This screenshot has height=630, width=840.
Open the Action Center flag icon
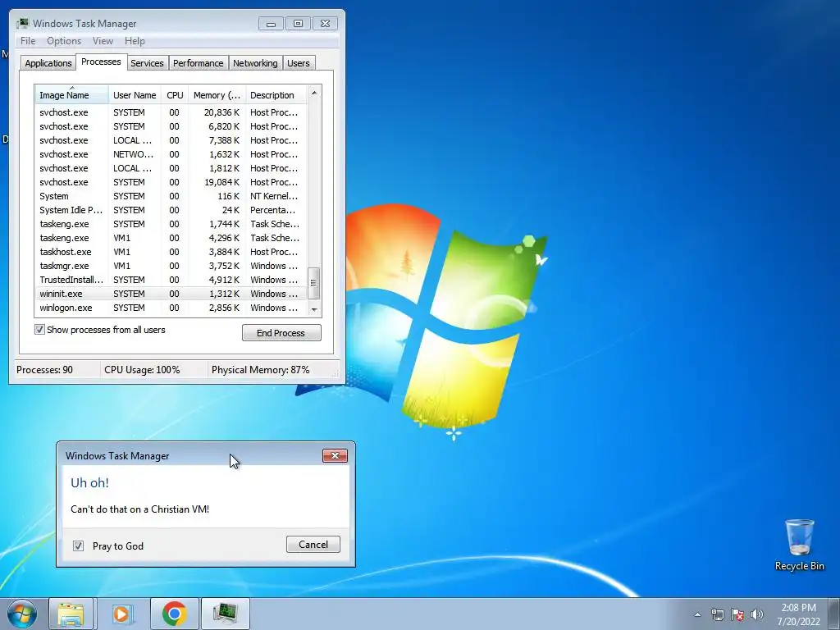click(x=737, y=614)
